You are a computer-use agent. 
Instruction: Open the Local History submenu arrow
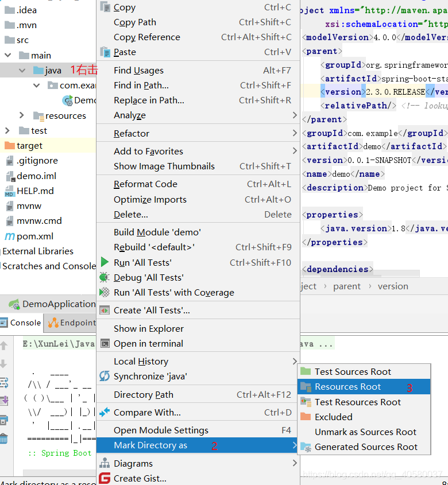(295, 361)
